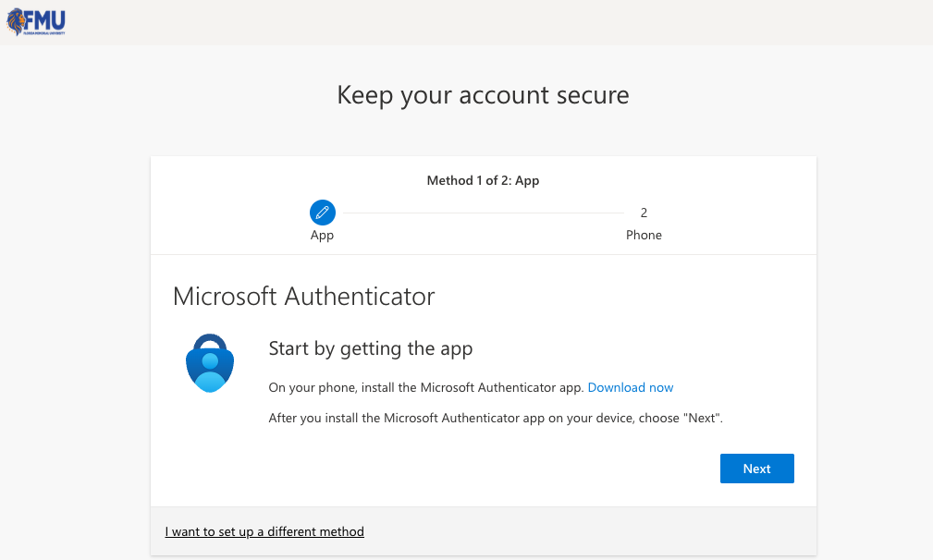
Task: Click the FMU lion logo
Action: (36, 22)
